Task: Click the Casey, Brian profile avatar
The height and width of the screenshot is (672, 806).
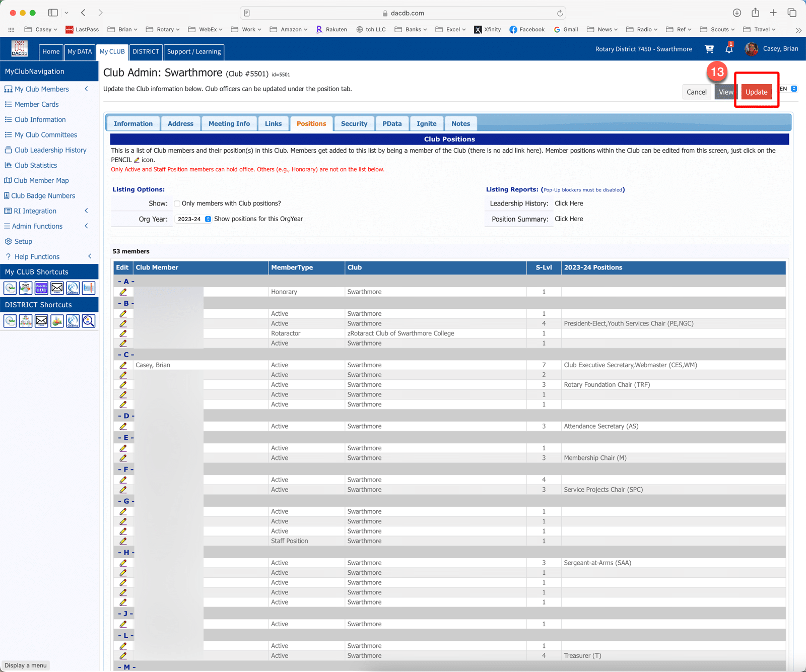Action: pyautogui.click(x=751, y=49)
